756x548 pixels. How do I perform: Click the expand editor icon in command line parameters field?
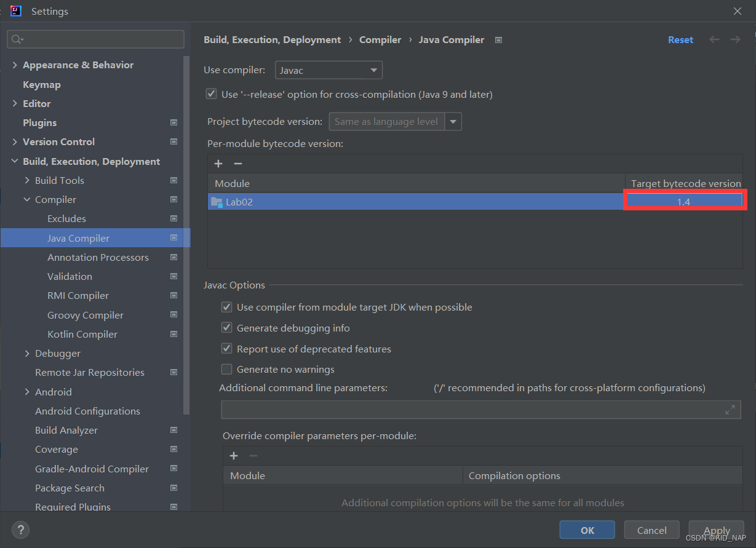pyautogui.click(x=730, y=409)
